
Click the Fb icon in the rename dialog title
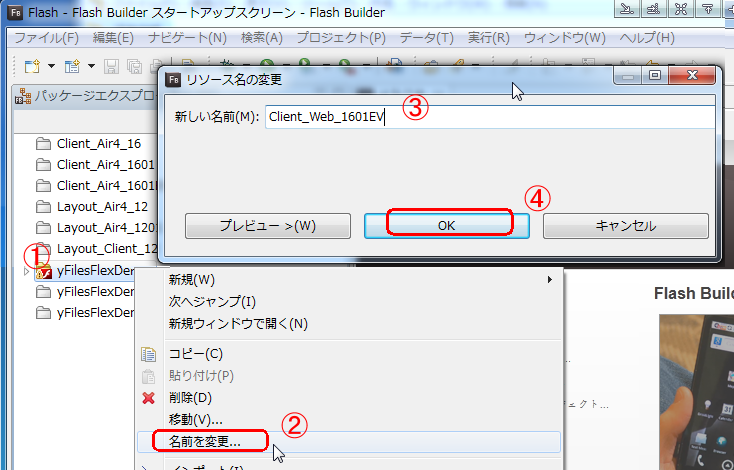(174, 80)
